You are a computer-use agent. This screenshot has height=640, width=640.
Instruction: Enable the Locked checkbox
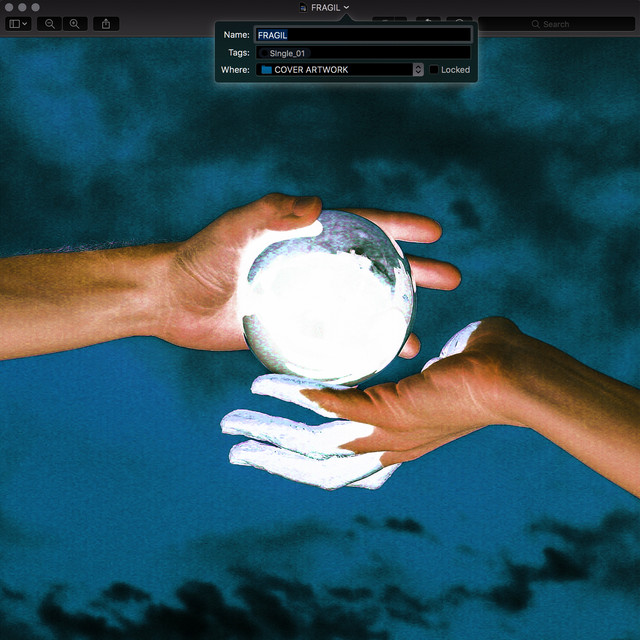tap(434, 70)
